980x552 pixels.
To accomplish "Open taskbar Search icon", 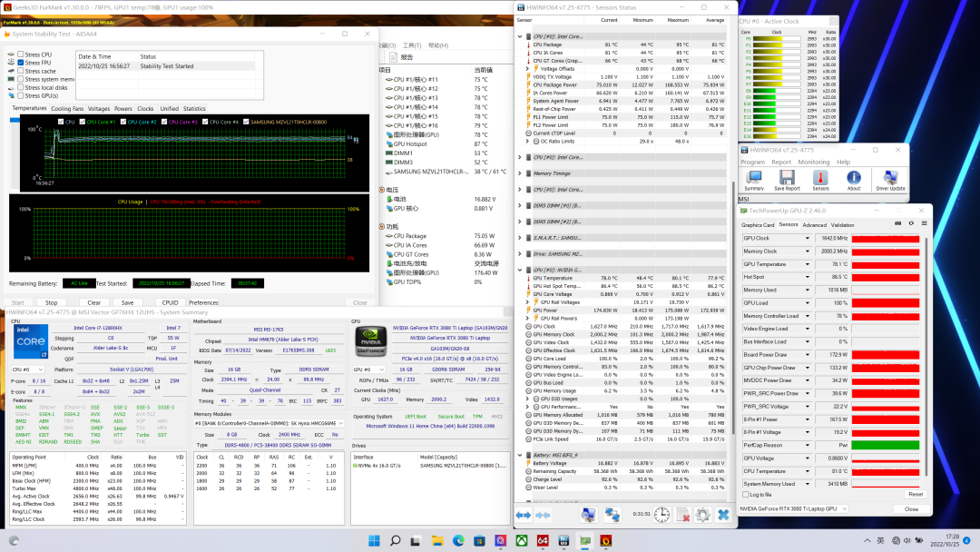I will 395,541.
